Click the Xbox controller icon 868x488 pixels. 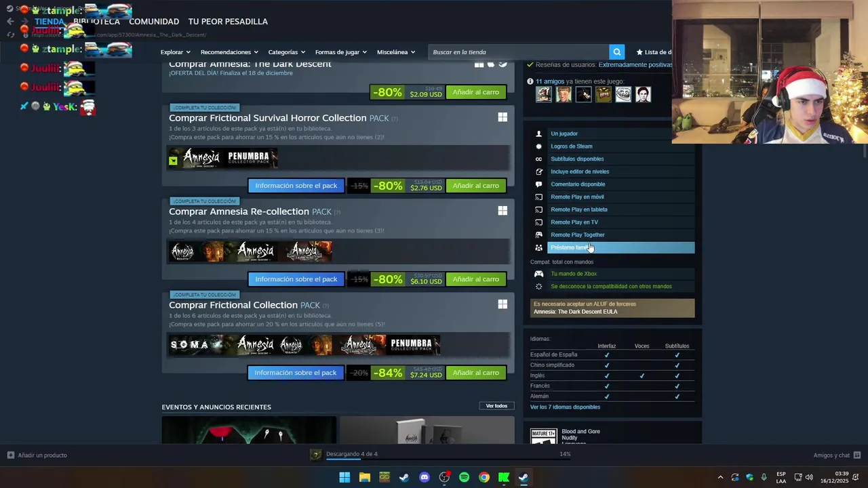coord(539,274)
